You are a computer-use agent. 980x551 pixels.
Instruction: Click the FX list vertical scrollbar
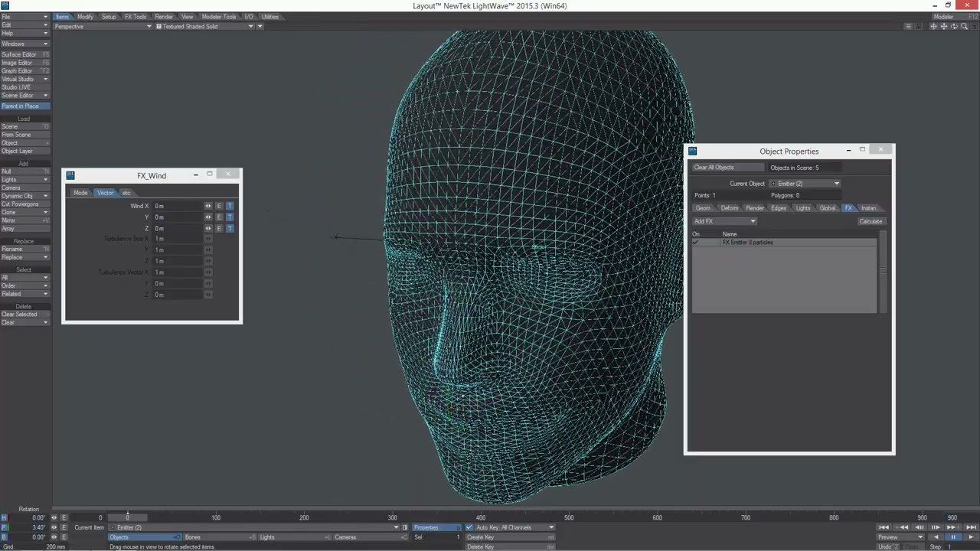pos(883,272)
